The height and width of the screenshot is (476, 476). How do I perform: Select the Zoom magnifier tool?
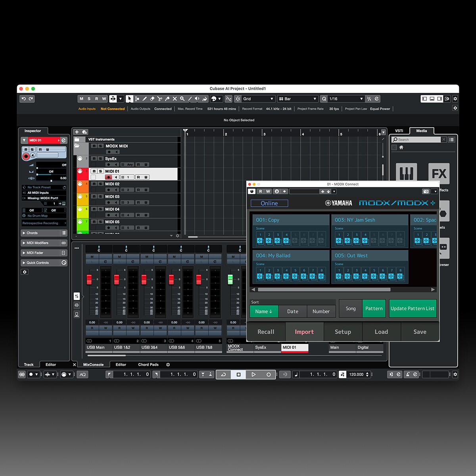tap(182, 99)
